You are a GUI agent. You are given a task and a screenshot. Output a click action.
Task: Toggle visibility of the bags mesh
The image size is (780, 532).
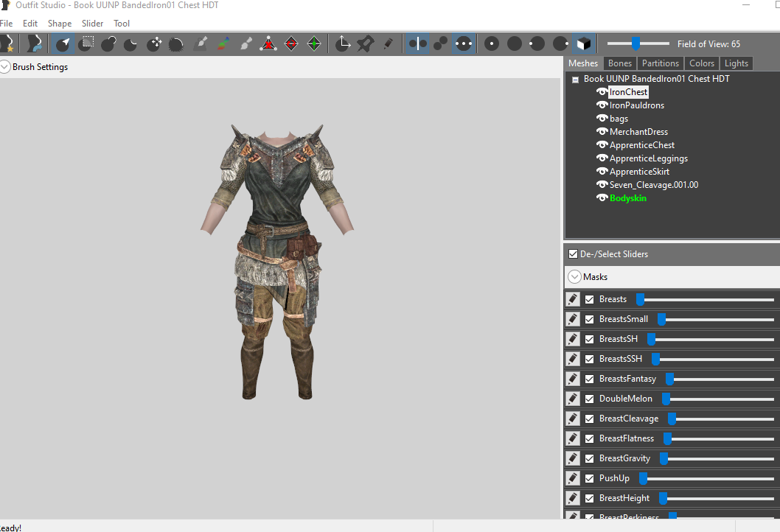coord(602,119)
